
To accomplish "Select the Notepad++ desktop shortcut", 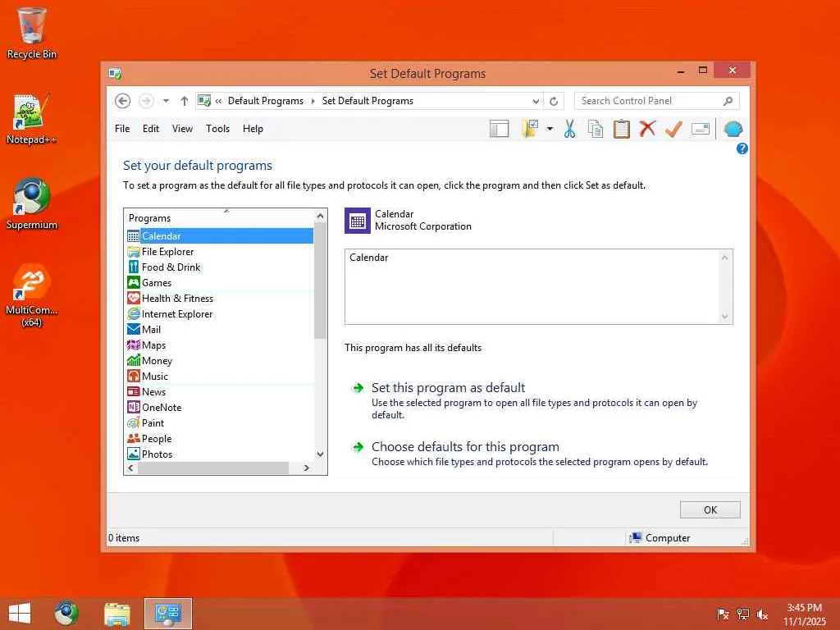I will (x=31, y=119).
